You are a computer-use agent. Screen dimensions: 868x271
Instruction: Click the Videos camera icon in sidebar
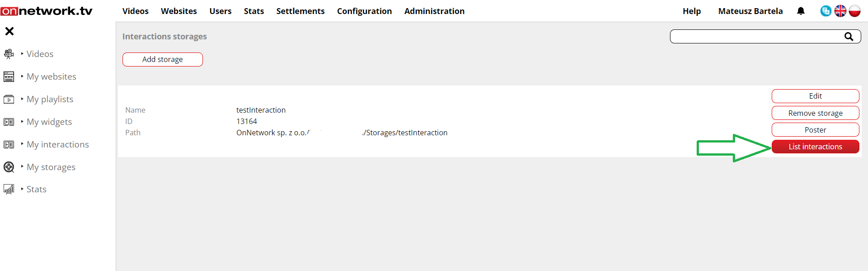(x=9, y=54)
